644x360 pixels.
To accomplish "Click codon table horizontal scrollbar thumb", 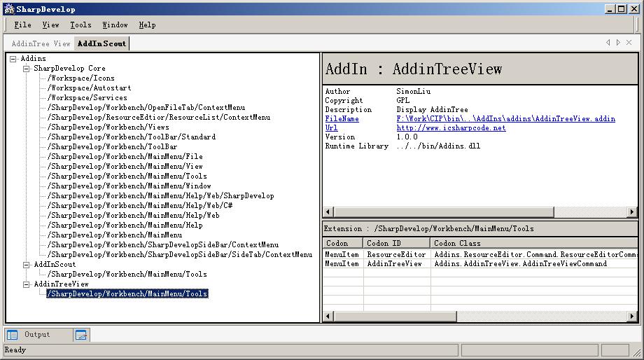I will pyautogui.click(x=395, y=316).
